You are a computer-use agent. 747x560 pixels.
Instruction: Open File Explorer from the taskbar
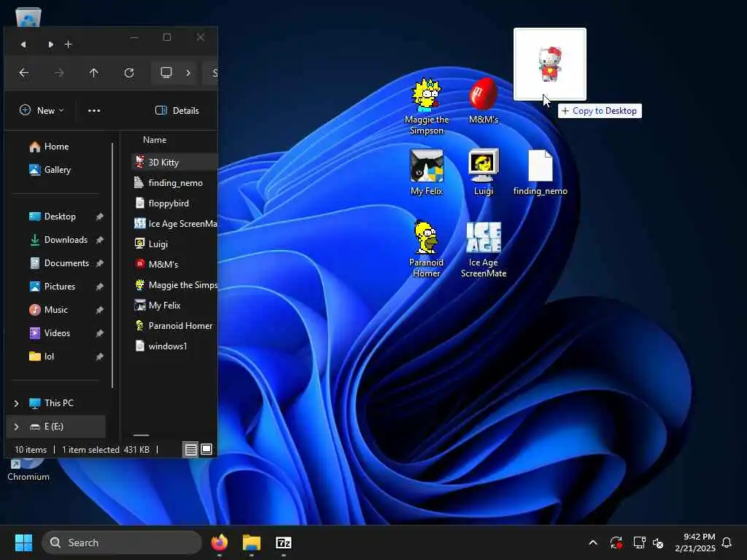252,542
